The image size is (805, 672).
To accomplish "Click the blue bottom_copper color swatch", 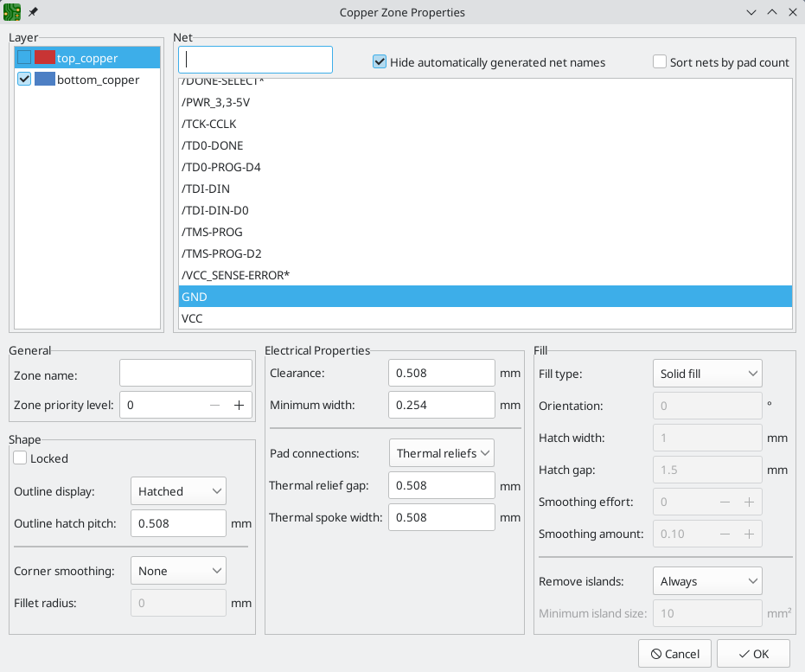I will click(44, 80).
